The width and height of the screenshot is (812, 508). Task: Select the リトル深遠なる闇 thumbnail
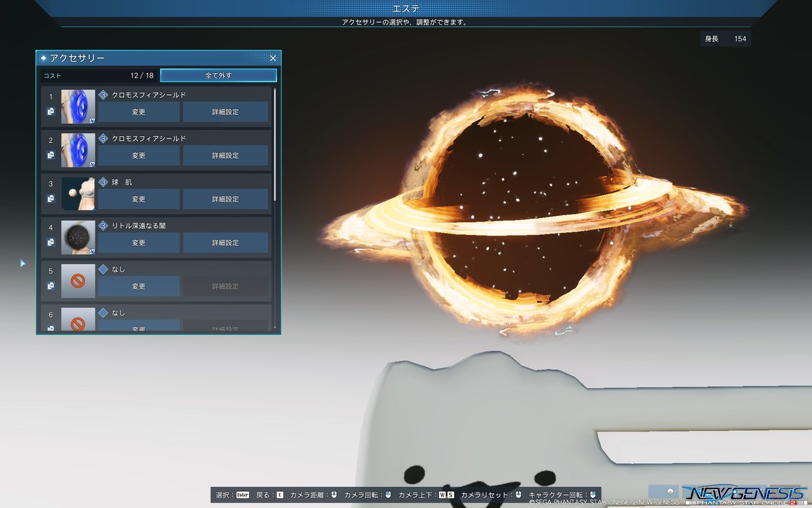(x=78, y=238)
